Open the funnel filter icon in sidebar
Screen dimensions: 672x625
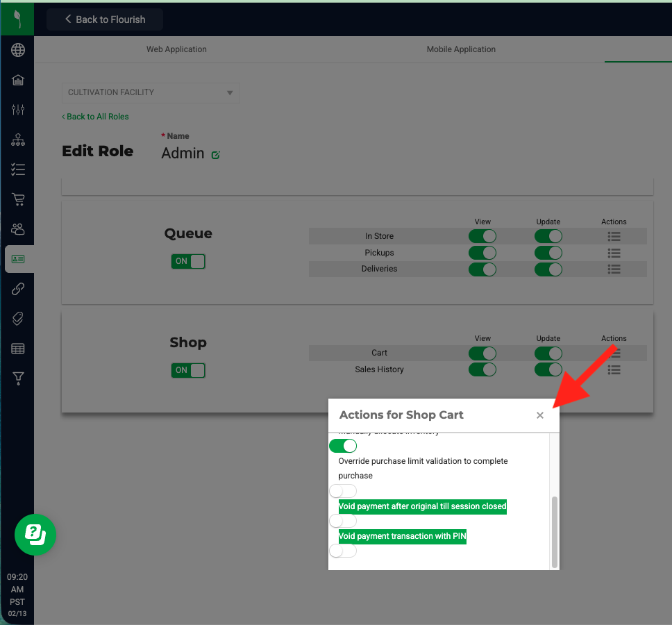click(x=17, y=378)
